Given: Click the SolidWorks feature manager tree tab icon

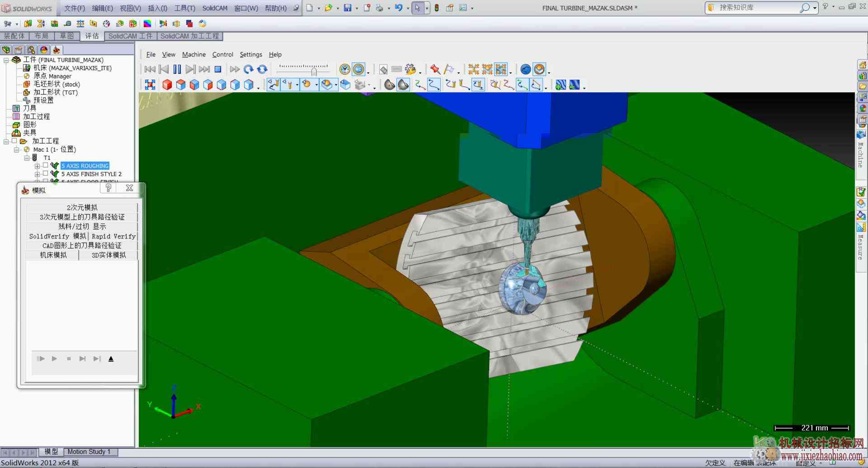Looking at the screenshot, I should (6, 50).
